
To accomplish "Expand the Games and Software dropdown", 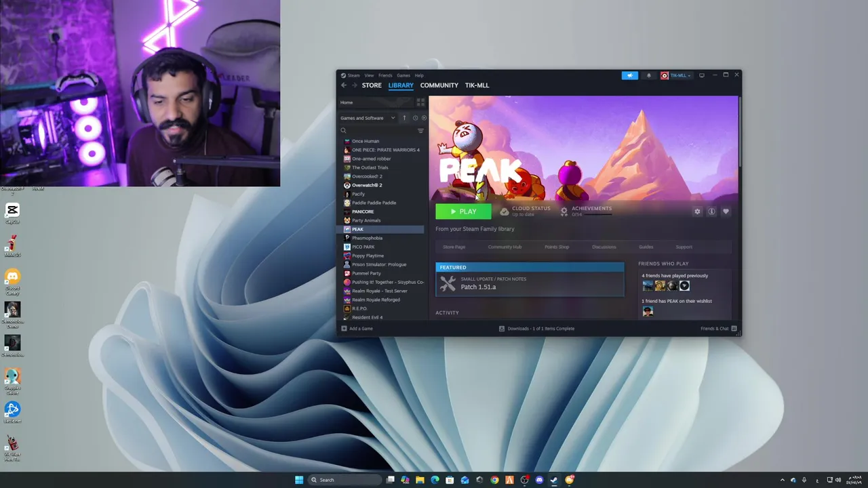I will tap(368, 118).
